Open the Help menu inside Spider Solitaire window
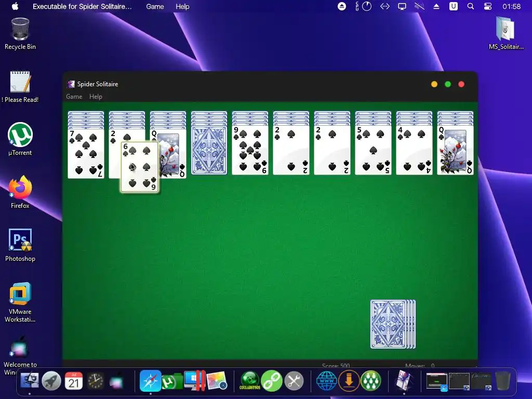This screenshot has height=399, width=532. click(x=96, y=97)
